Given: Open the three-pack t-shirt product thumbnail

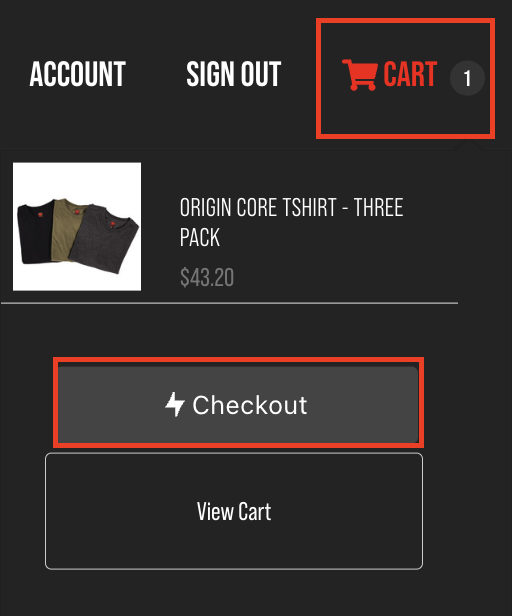Looking at the screenshot, I should 77,227.
